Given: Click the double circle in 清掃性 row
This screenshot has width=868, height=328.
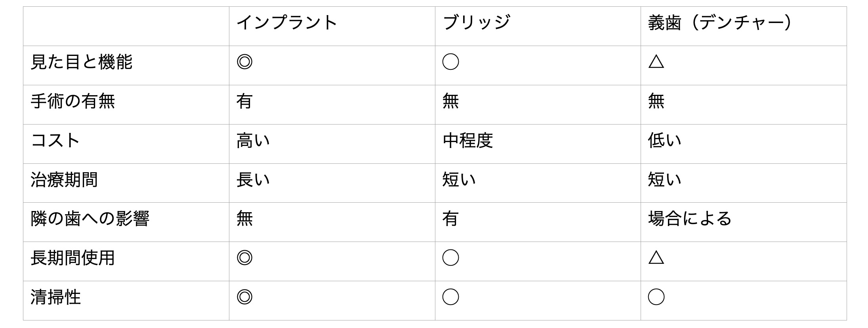Looking at the screenshot, I should click(244, 297).
